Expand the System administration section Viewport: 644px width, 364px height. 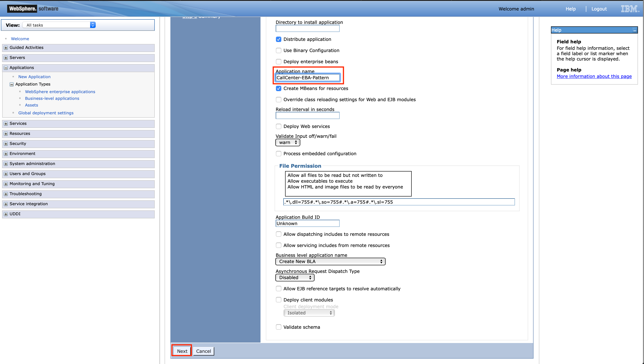pyautogui.click(x=6, y=163)
